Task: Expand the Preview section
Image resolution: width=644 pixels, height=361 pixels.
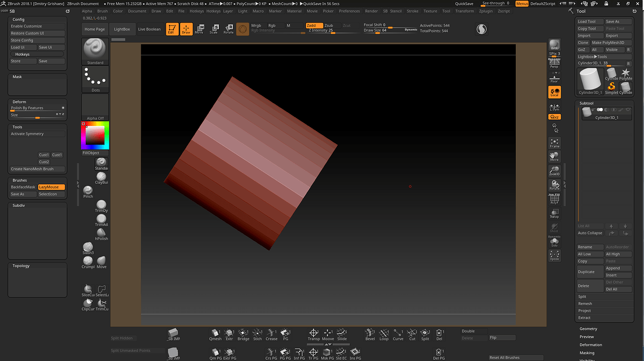Action: click(587, 337)
